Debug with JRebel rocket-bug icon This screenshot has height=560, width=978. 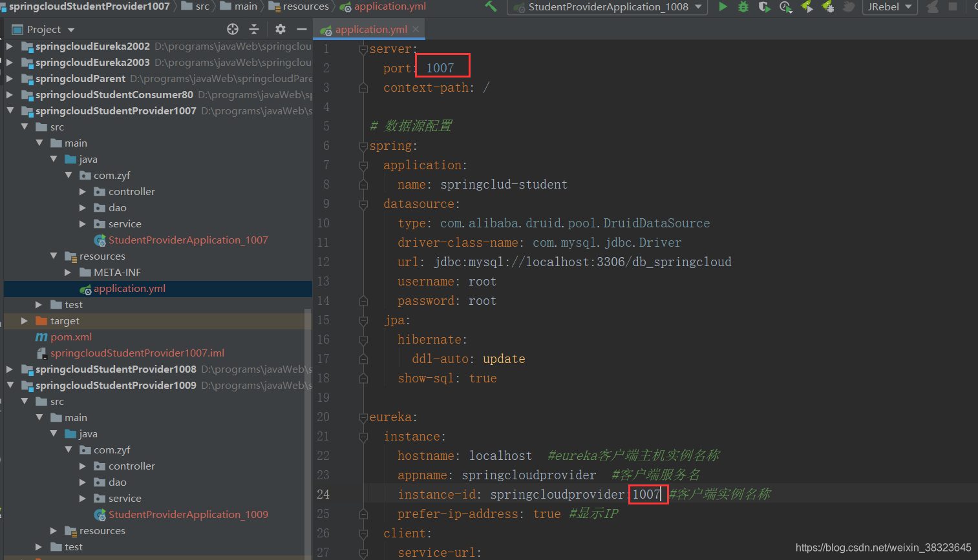(x=827, y=6)
